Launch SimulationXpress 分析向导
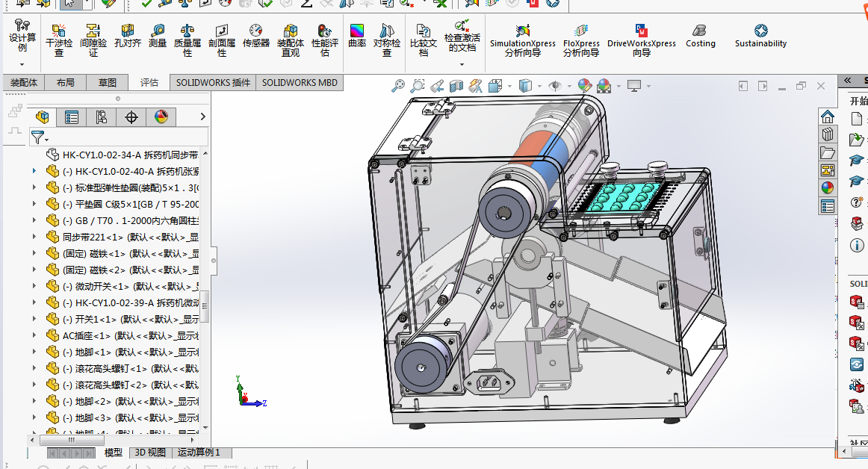The height and width of the screenshot is (469, 868). 523,40
